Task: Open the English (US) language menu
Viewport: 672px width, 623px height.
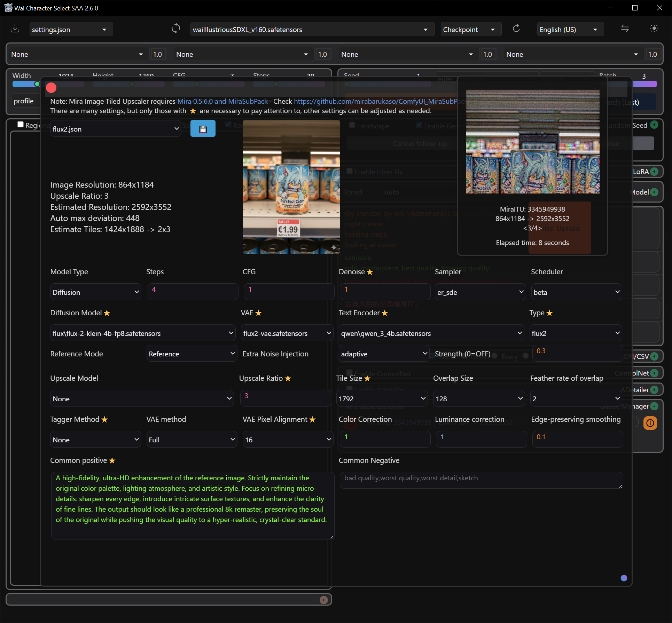Action: click(x=570, y=30)
